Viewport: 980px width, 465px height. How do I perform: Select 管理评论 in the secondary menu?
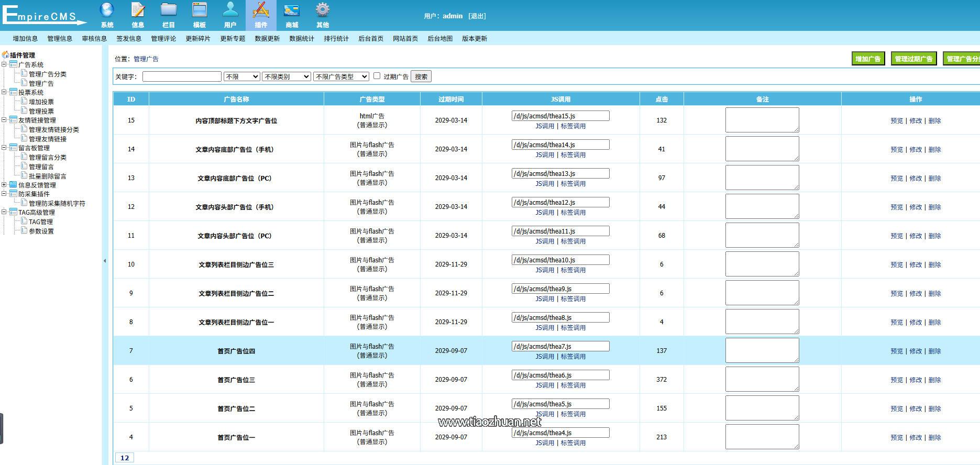point(163,39)
